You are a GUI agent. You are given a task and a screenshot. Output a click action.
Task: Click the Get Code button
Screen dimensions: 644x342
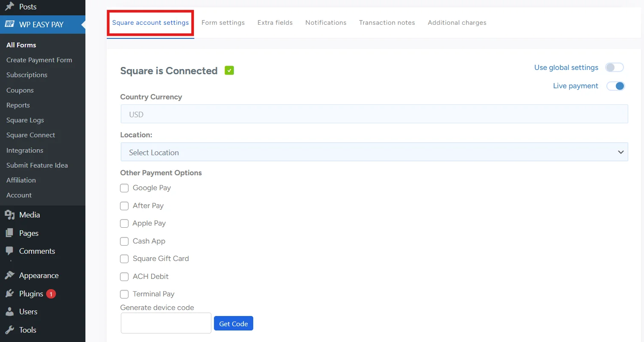234,323
